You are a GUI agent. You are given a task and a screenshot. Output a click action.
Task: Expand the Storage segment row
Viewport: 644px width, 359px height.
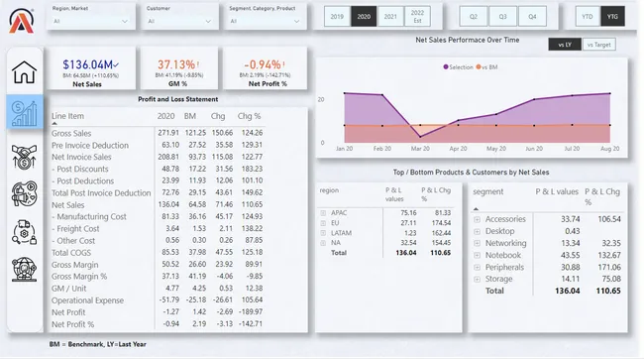click(477, 280)
